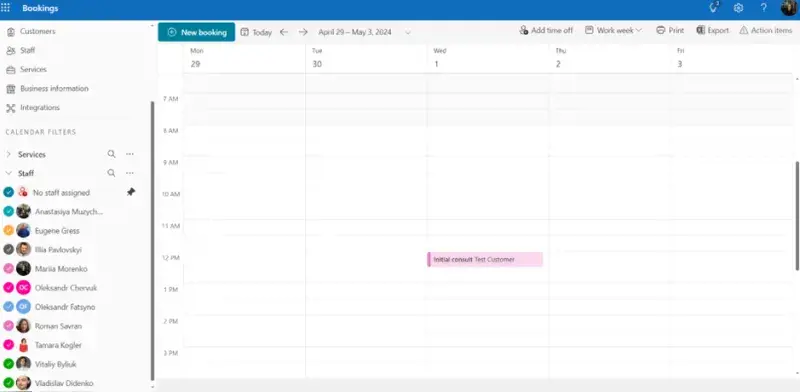Export the bookings calendar
The image size is (800, 392).
(712, 31)
